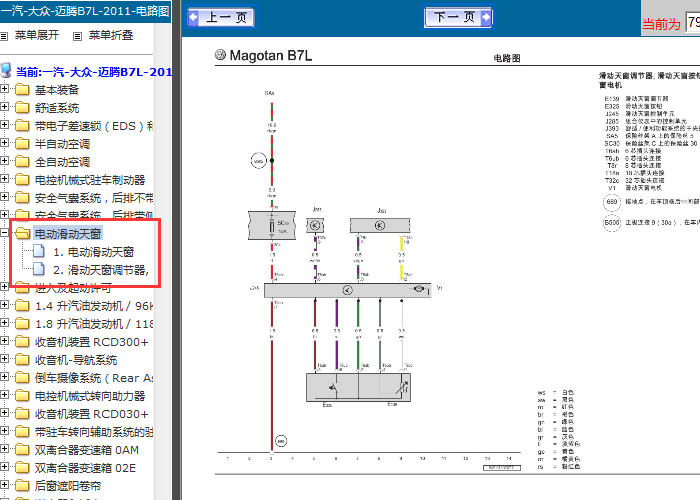Go to next page with 下一页 button
The image size is (700, 500).
pyautogui.click(x=458, y=17)
